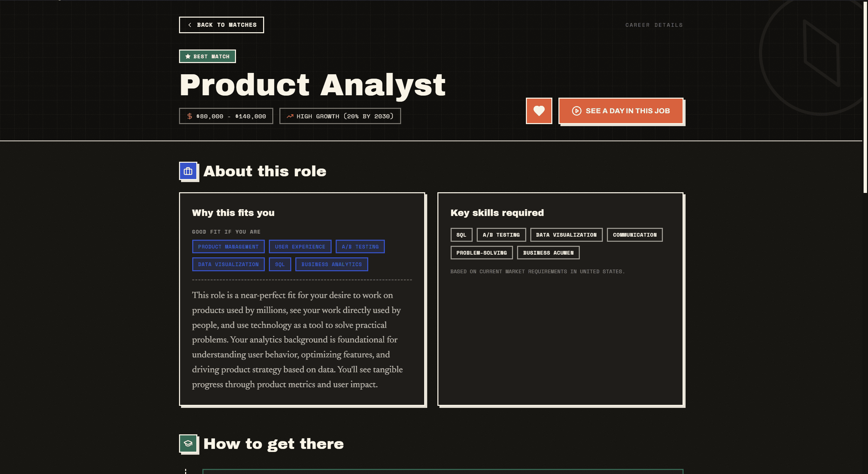868x474 pixels.
Task: Click the dollar sign salary icon
Action: [x=190, y=116]
